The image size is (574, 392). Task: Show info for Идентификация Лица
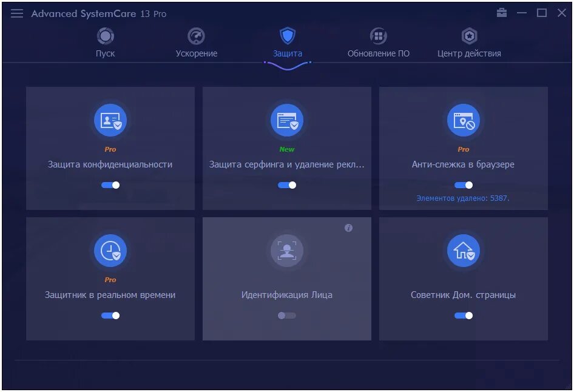pos(348,228)
